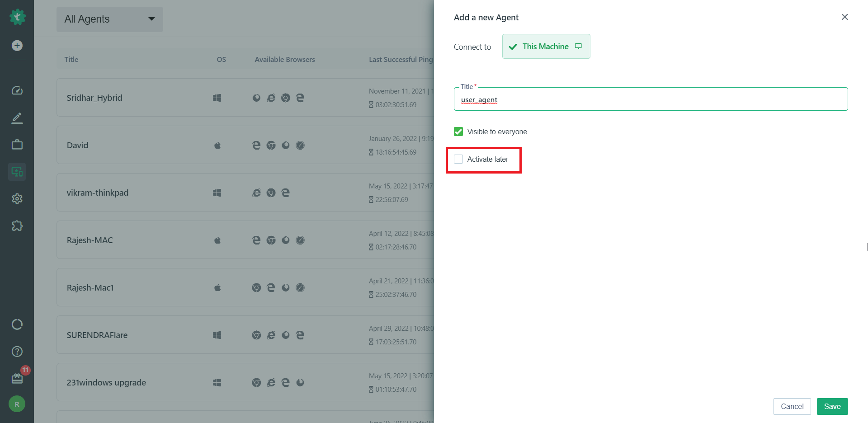Image resolution: width=868 pixels, height=423 pixels.
Task: Close the Add a new Agent panel
Action: pos(844,17)
